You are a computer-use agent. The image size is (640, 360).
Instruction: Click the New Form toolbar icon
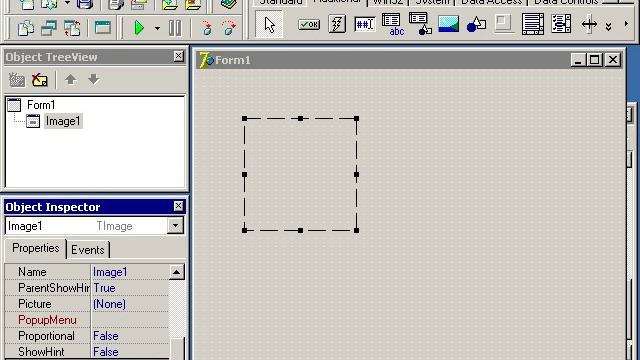coord(102,28)
